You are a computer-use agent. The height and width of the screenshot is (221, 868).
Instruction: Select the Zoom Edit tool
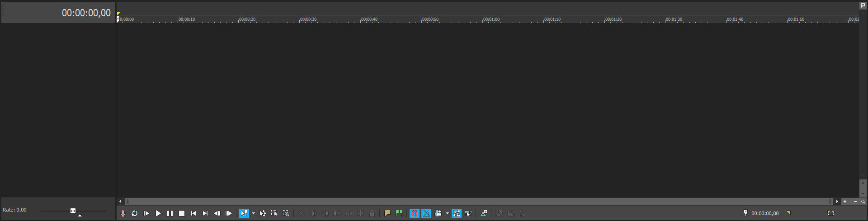pyautogui.click(x=286, y=213)
